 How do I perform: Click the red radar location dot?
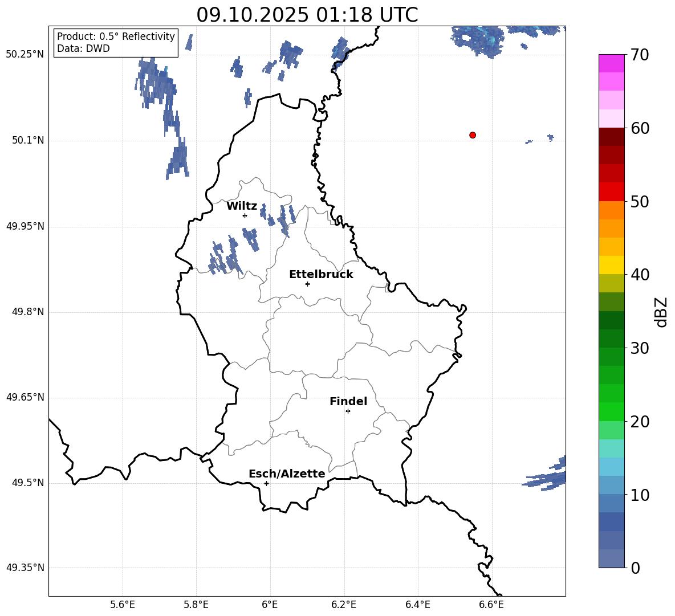click(473, 135)
